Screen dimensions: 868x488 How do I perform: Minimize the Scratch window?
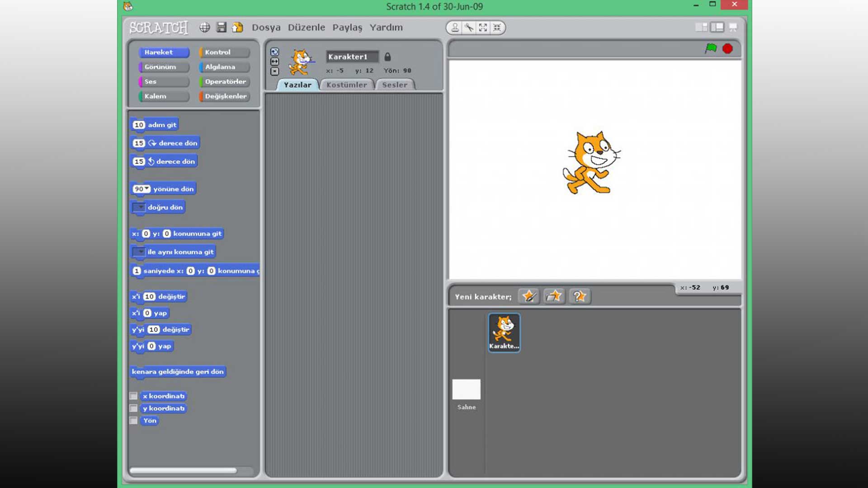click(696, 5)
